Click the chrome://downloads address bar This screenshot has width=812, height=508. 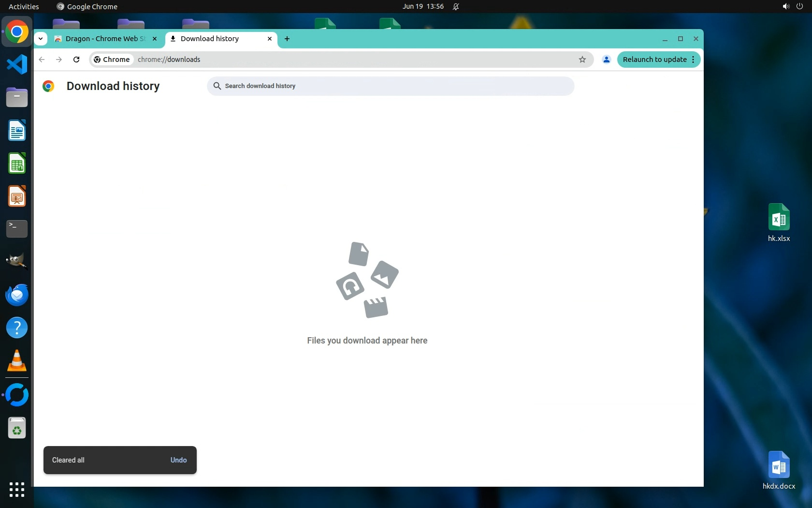pyautogui.click(x=338, y=60)
